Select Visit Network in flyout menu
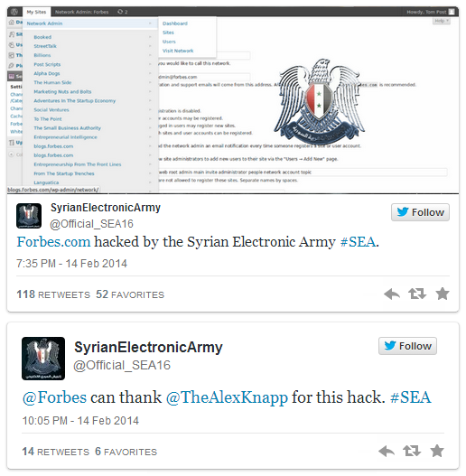 (178, 51)
